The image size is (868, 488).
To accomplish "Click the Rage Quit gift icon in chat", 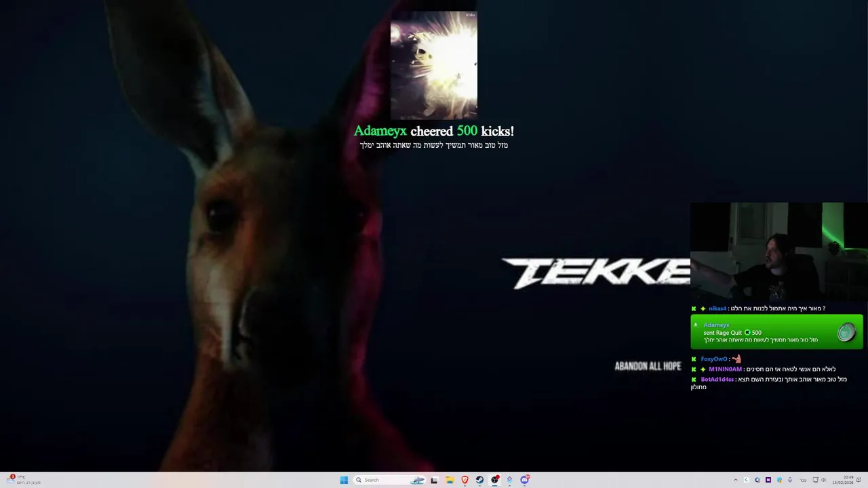I will 846,332.
